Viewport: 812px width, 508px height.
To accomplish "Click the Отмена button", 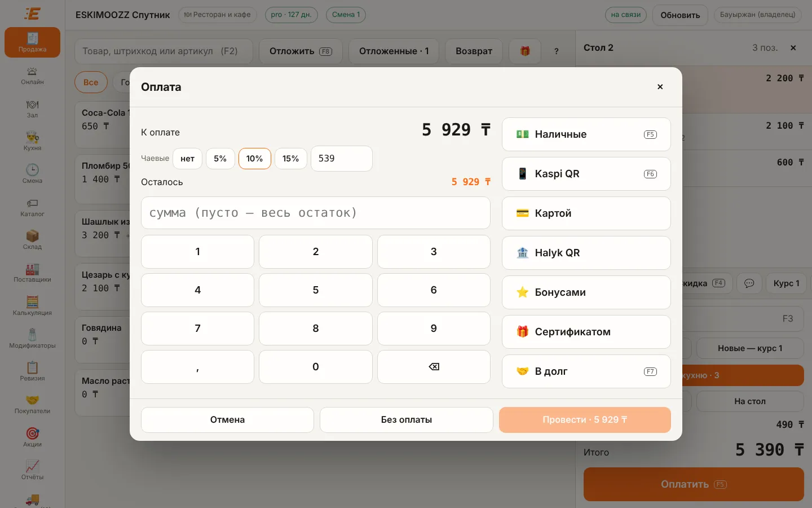I will 227,420.
